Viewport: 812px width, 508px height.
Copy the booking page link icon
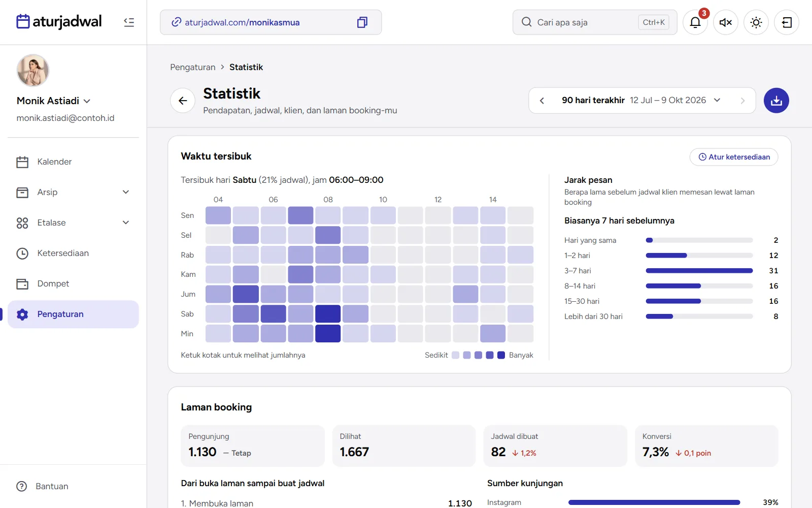[362, 22]
